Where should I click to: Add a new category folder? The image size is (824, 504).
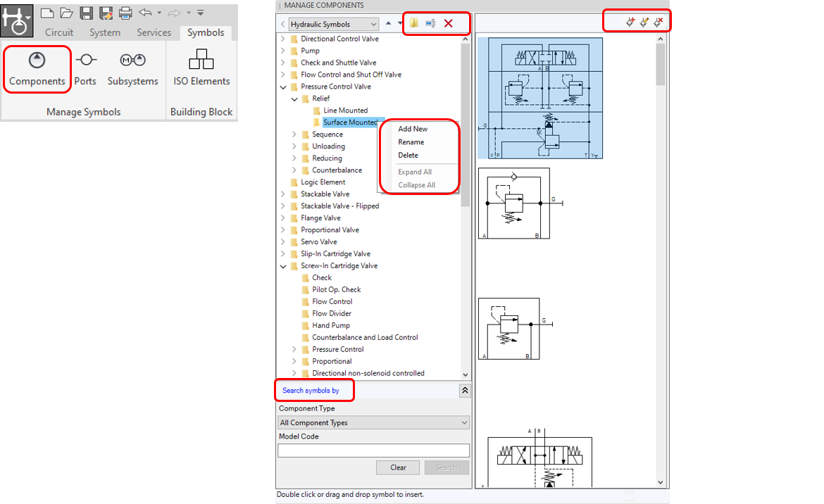coord(413,23)
